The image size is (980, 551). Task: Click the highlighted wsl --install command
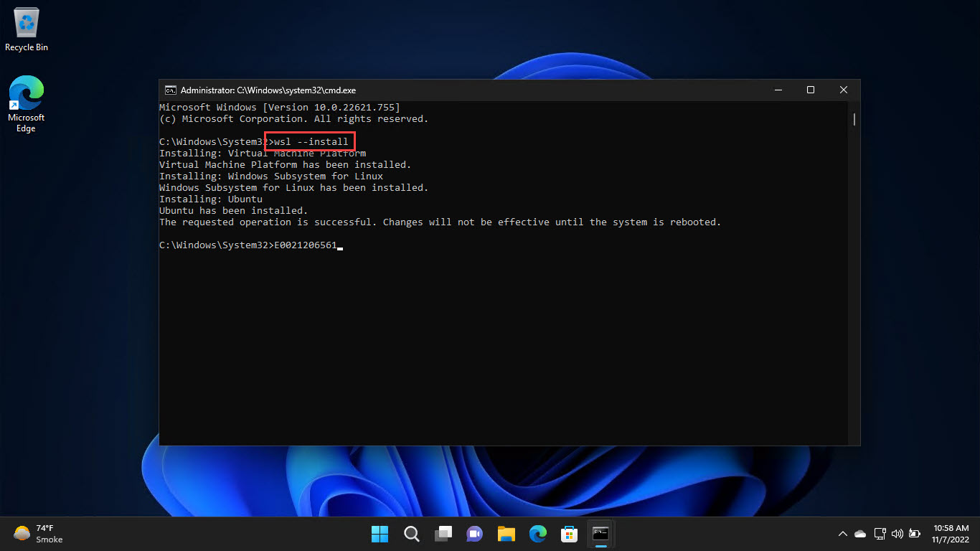click(310, 141)
